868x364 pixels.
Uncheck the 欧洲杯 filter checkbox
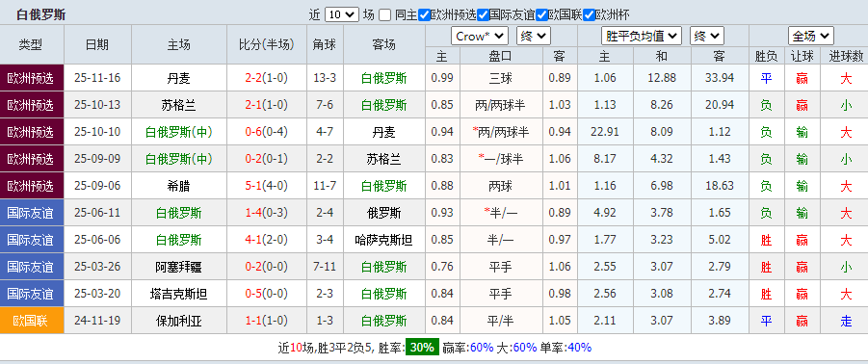tap(589, 15)
